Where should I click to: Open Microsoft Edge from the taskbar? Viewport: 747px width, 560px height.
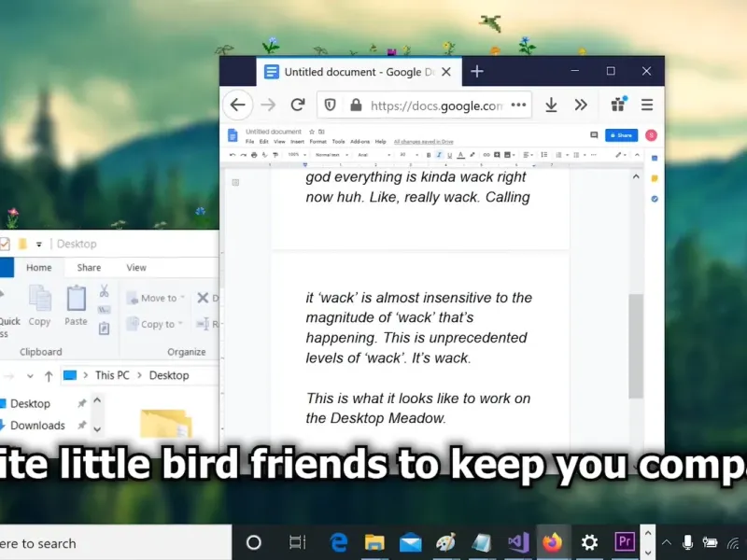[x=339, y=542]
